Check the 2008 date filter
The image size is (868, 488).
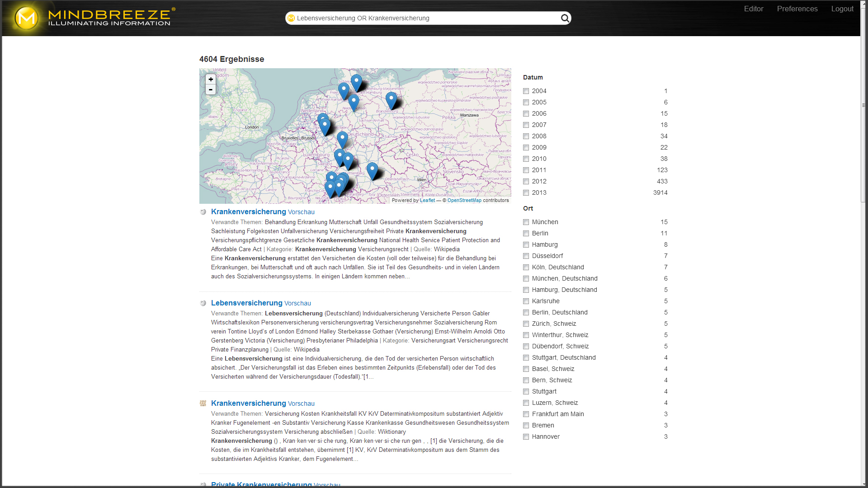click(x=526, y=136)
